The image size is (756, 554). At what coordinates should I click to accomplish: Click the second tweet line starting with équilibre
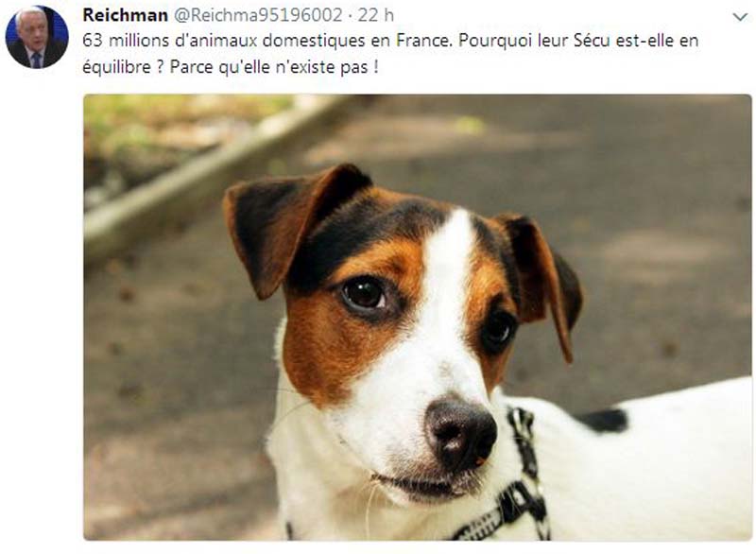(231, 67)
